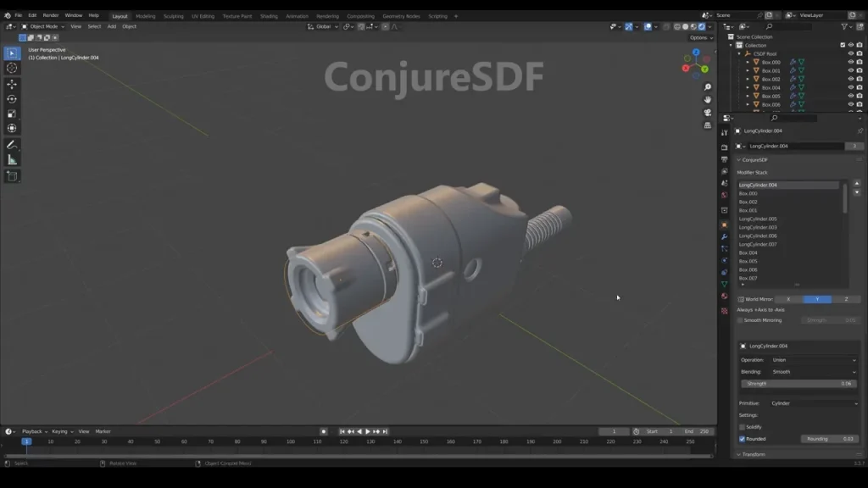
Task: Choose the Rotate tool
Action: (x=12, y=99)
